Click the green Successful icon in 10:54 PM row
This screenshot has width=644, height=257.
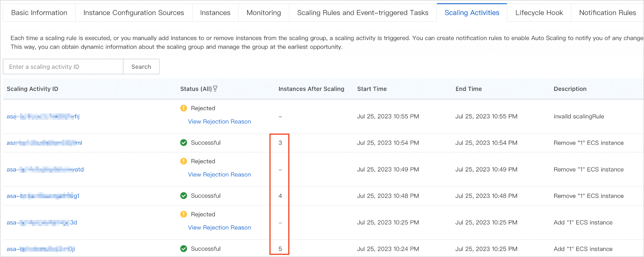click(x=183, y=143)
